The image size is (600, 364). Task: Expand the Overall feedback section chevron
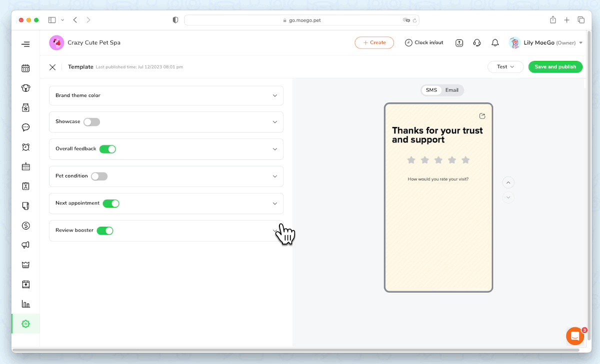274,149
